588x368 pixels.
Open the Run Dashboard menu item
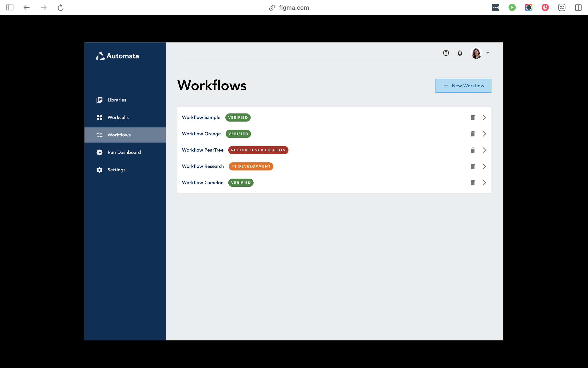coord(124,152)
